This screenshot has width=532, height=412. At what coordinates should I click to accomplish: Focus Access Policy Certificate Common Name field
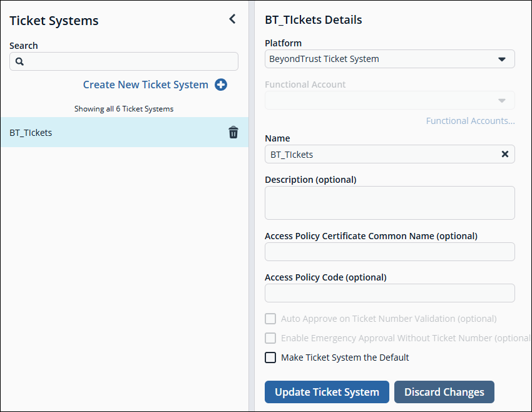(x=389, y=252)
